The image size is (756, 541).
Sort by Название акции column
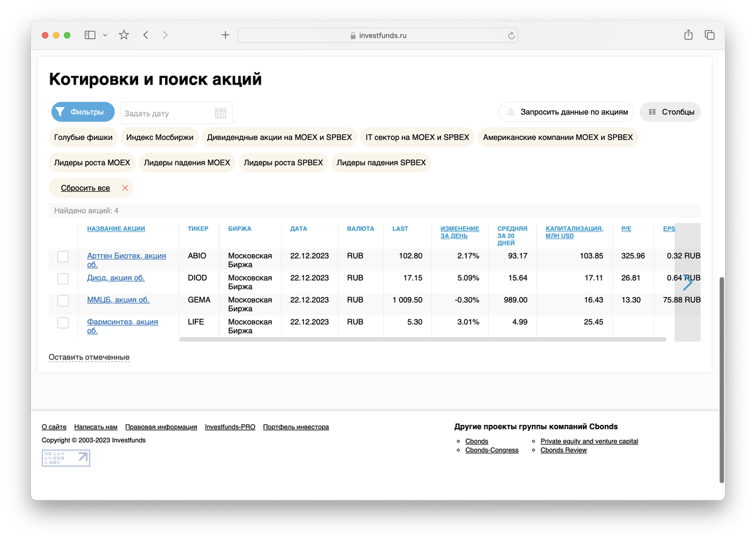[x=116, y=229]
